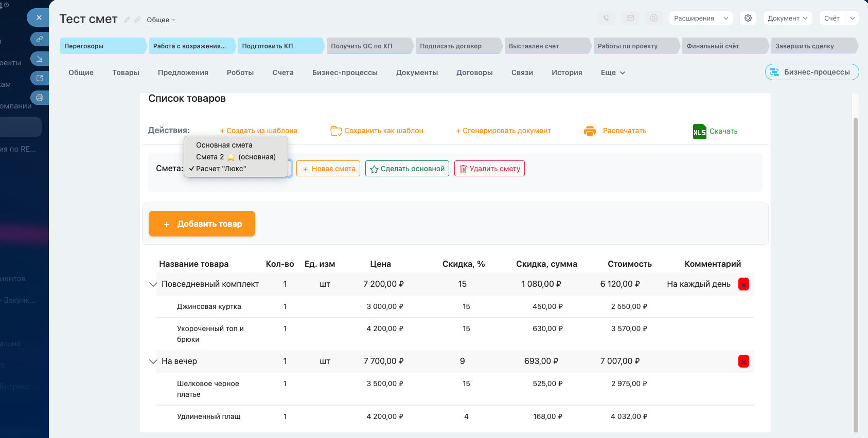Click the Сделать основной button
Screen dimensions: 868x438
[x=407, y=169]
